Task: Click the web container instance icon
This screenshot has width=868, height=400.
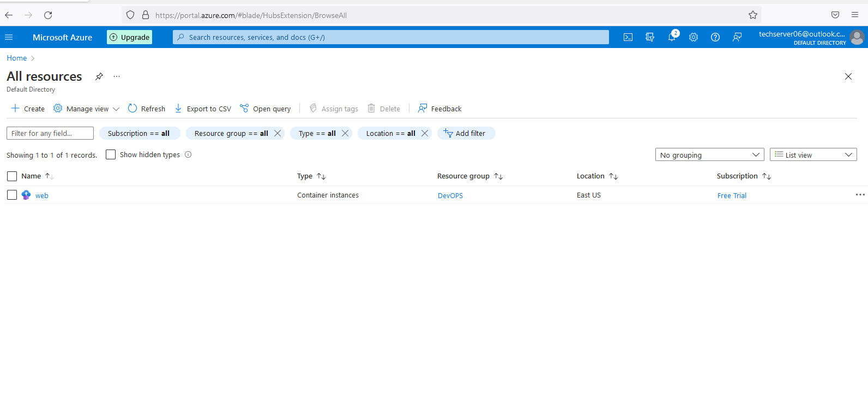Action: pyautogui.click(x=26, y=195)
